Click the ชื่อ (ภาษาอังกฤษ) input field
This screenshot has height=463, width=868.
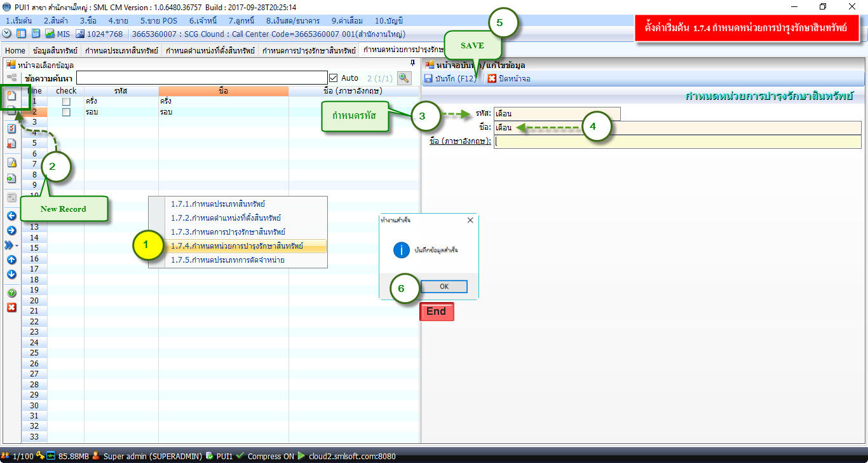[677, 141]
